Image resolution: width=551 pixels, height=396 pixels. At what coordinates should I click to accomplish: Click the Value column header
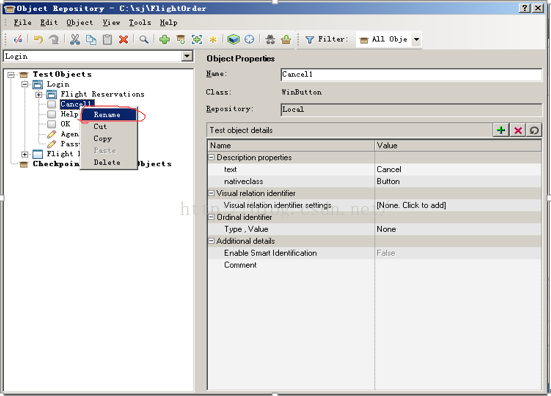click(x=458, y=145)
